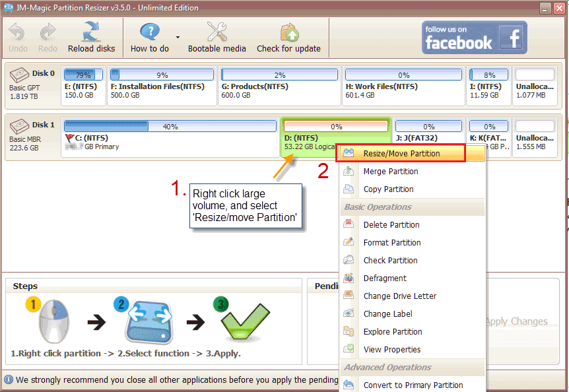Choose View Properties menu entry
Screen dimensions: 569x392
413,349
